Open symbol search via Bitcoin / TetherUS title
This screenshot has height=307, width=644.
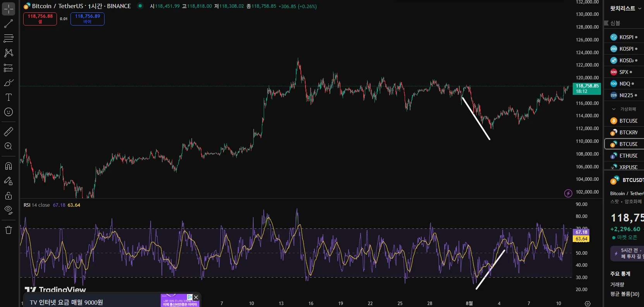[81, 6]
